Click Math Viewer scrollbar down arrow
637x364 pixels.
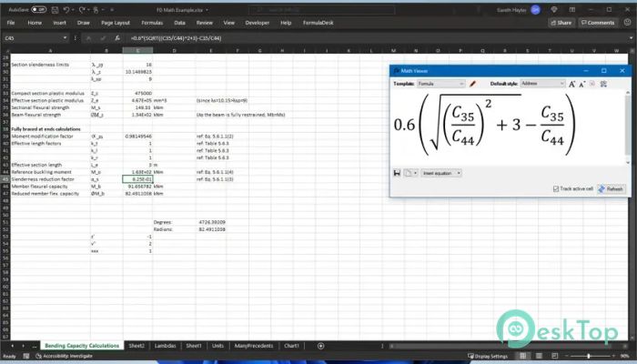[628, 163]
